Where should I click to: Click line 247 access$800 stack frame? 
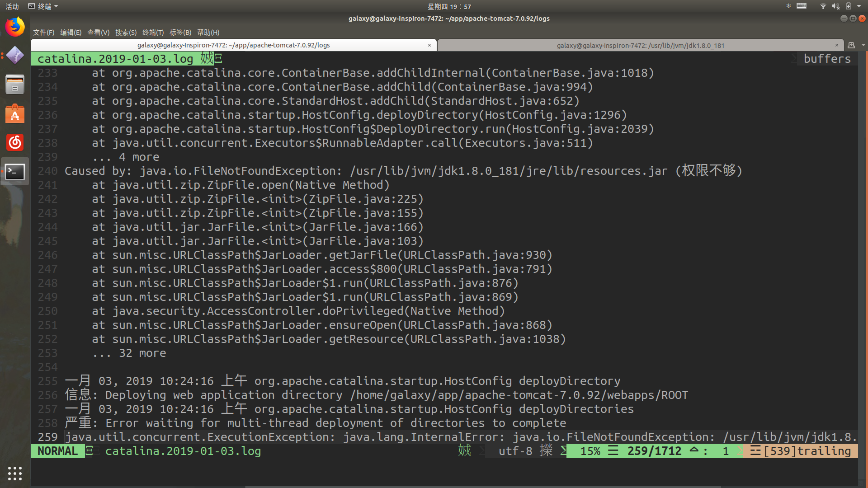[322, 269]
